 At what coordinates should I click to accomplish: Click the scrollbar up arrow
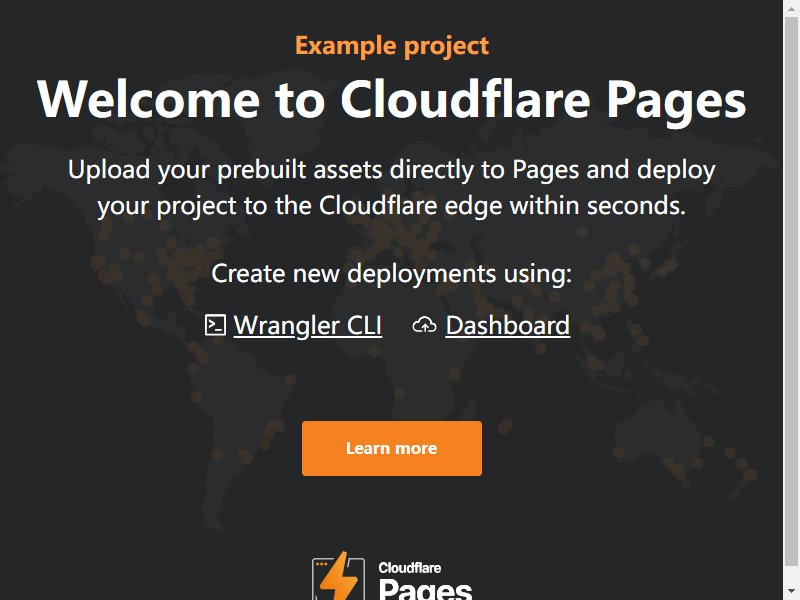pyautogui.click(x=791, y=7)
